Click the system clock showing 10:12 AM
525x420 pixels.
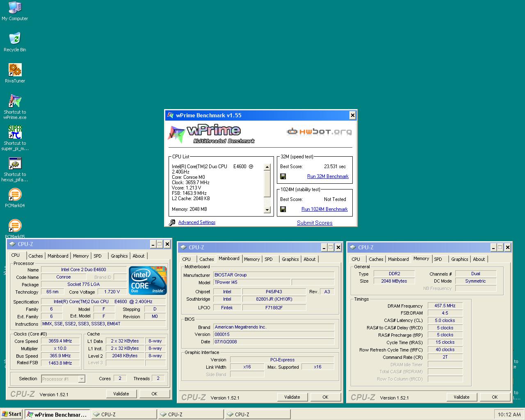(509, 414)
